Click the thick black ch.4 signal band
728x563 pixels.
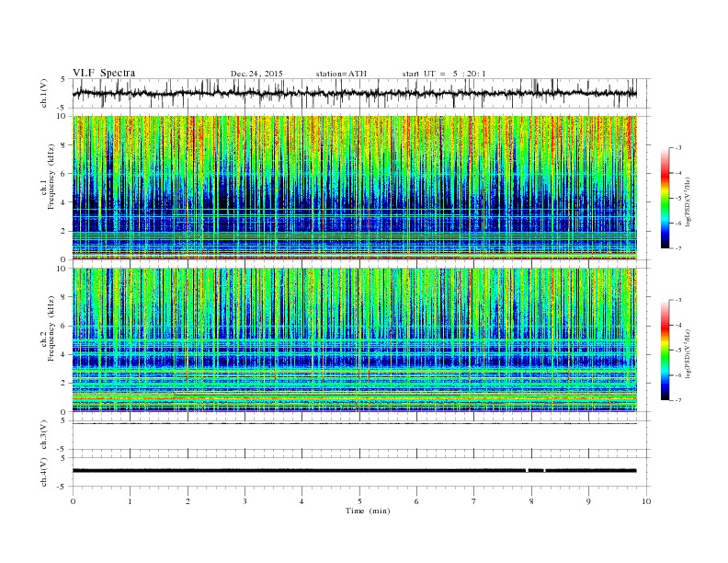click(355, 471)
